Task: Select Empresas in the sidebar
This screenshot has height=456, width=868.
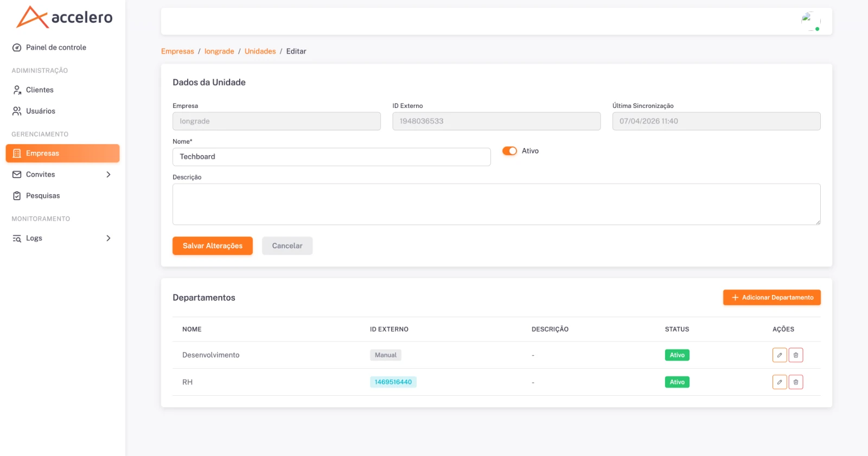Action: 62,153
